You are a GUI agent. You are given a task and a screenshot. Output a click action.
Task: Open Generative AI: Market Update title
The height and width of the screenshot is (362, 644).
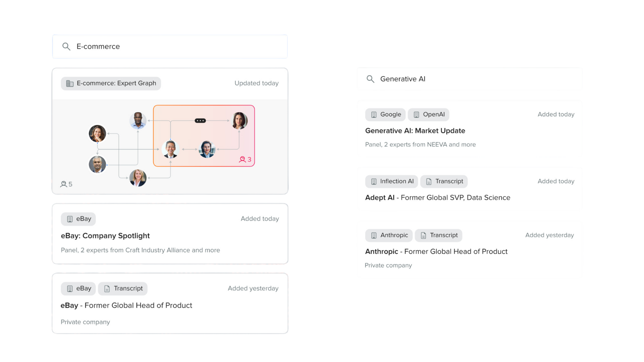415,131
